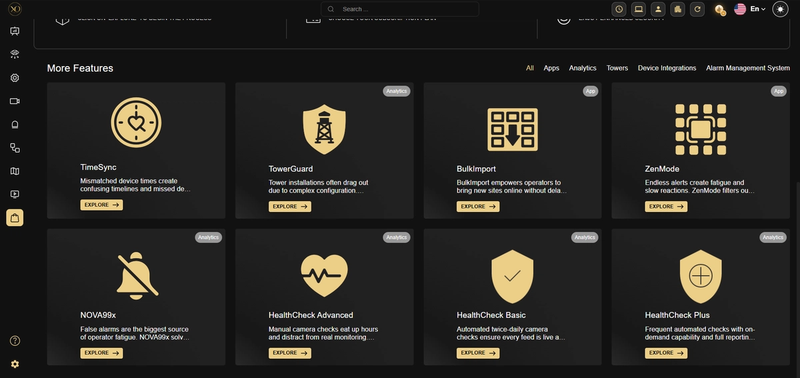Select the All filter tab
This screenshot has width=800, height=378.
[530, 68]
